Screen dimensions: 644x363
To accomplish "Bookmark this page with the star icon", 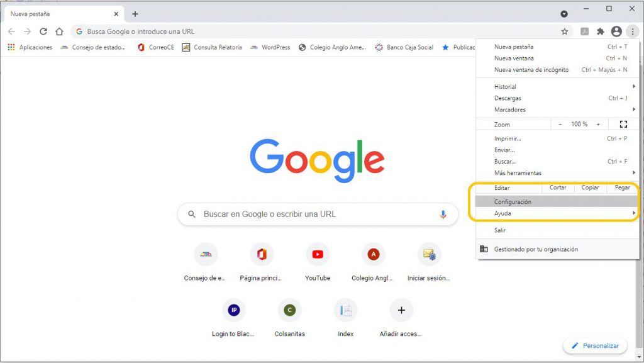I will 565,31.
